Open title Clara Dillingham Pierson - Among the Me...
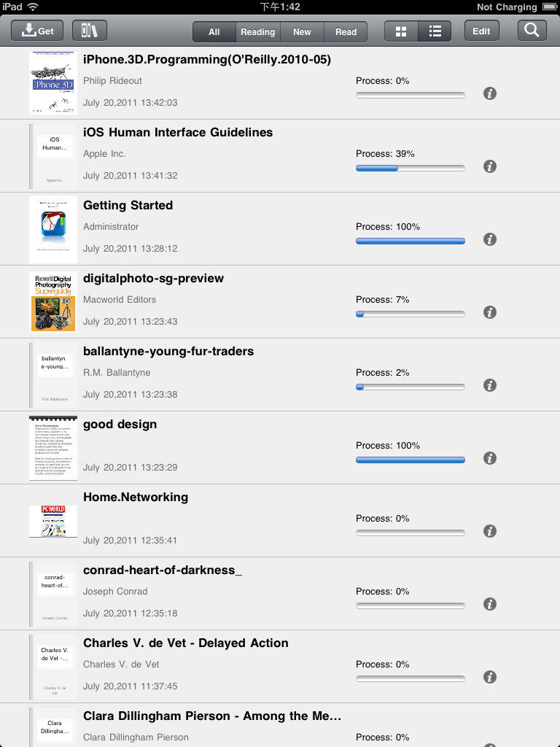The height and width of the screenshot is (747, 560). click(x=212, y=716)
